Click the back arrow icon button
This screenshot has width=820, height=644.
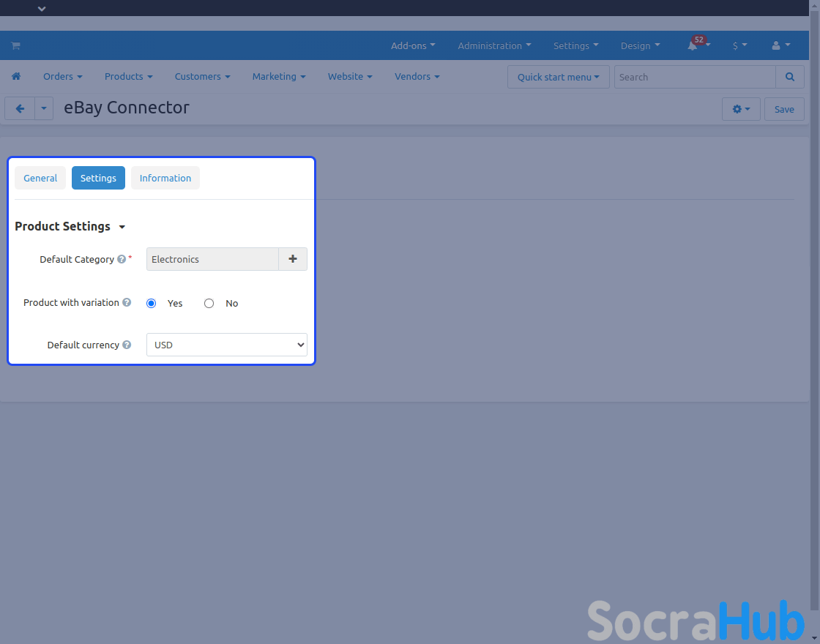(x=20, y=109)
